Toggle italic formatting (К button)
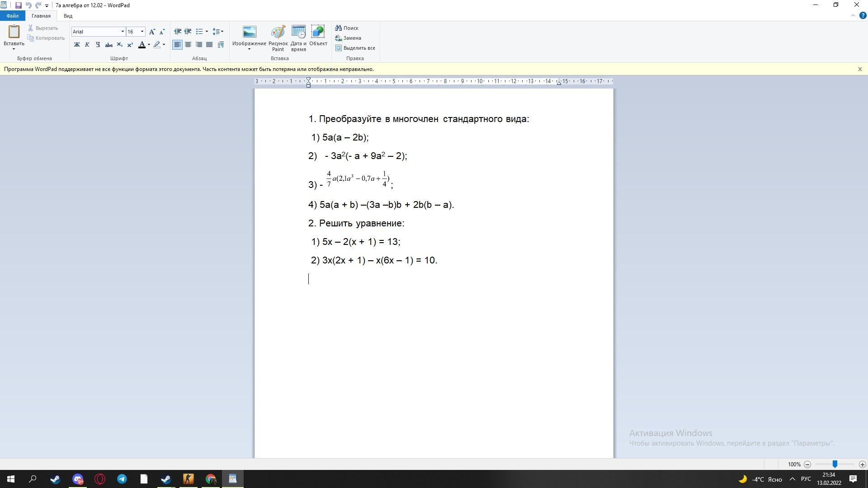 click(x=87, y=45)
